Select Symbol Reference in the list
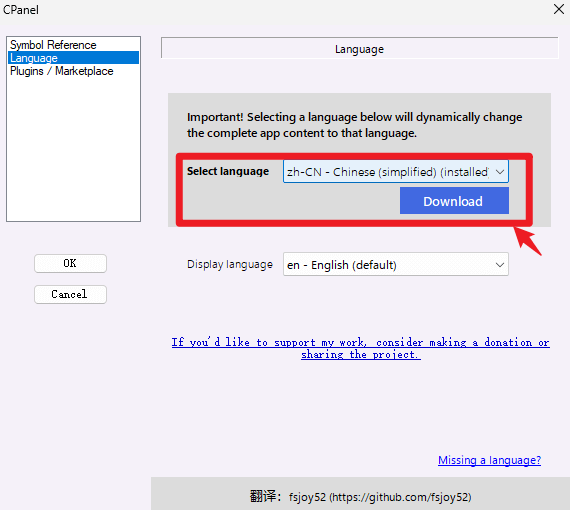 pyautogui.click(x=73, y=45)
